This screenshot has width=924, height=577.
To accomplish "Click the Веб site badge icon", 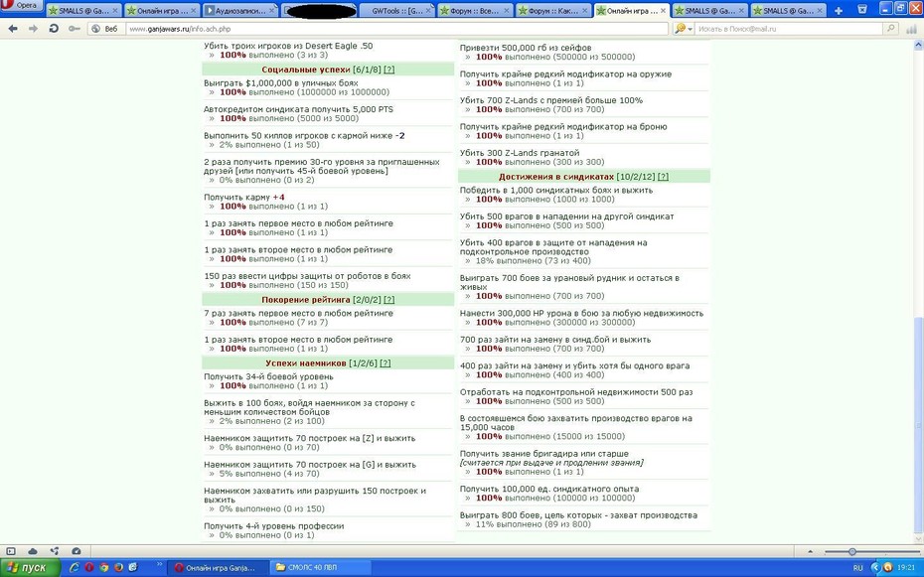I will 105,28.
